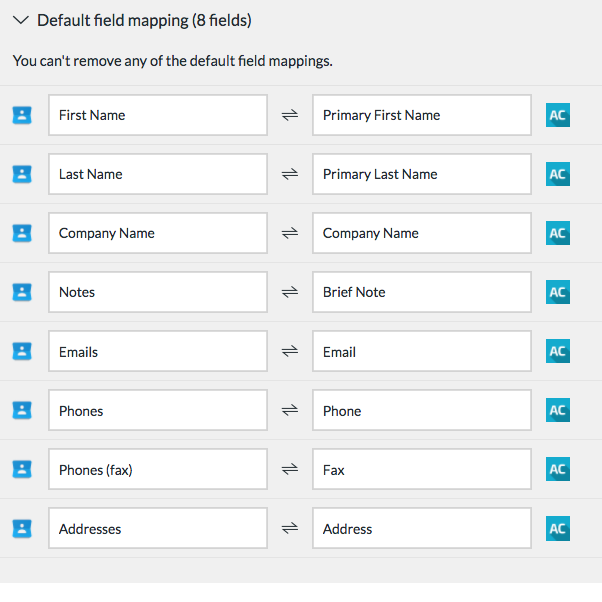Click the Email field on the right
Image resolution: width=602 pixels, height=602 pixels.
(422, 351)
